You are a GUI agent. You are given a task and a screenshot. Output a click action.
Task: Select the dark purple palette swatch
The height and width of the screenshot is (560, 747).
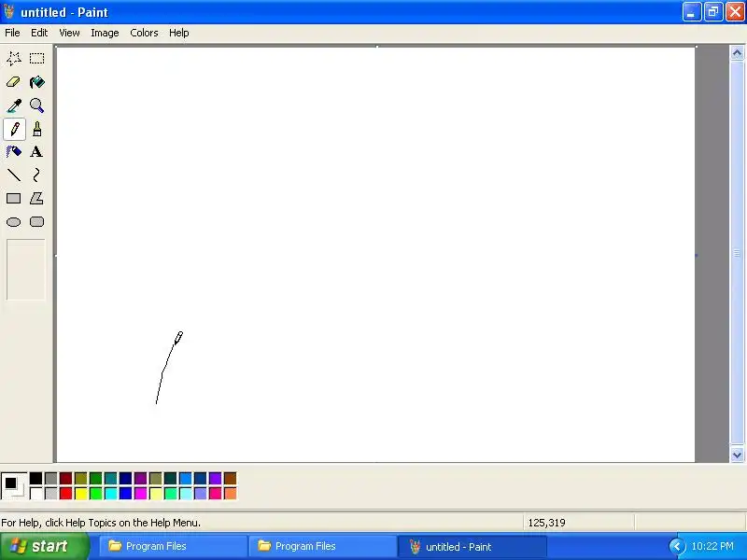[x=141, y=478]
